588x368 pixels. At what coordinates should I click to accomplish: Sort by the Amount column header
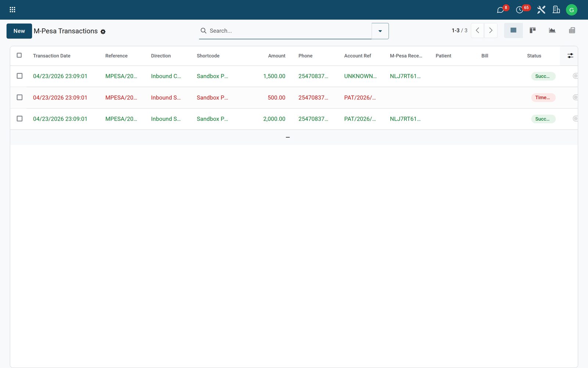[277, 56]
